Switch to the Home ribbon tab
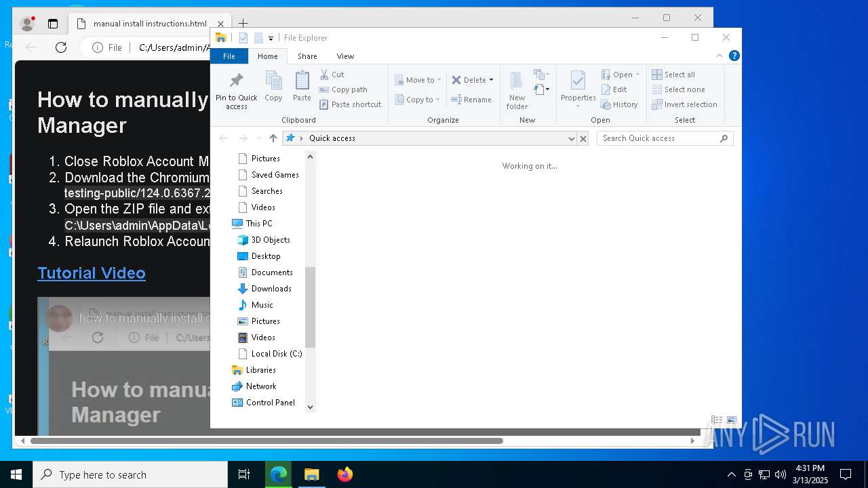Image resolution: width=868 pixels, height=488 pixels. [267, 56]
